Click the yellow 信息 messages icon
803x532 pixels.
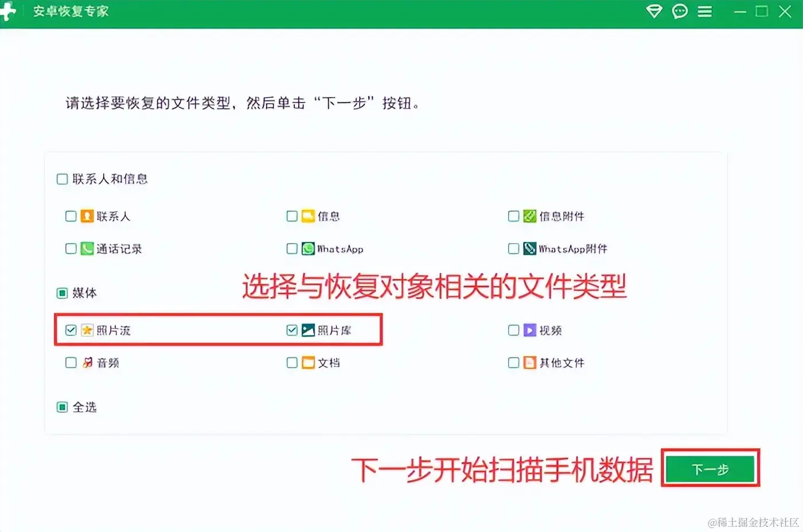pos(308,216)
